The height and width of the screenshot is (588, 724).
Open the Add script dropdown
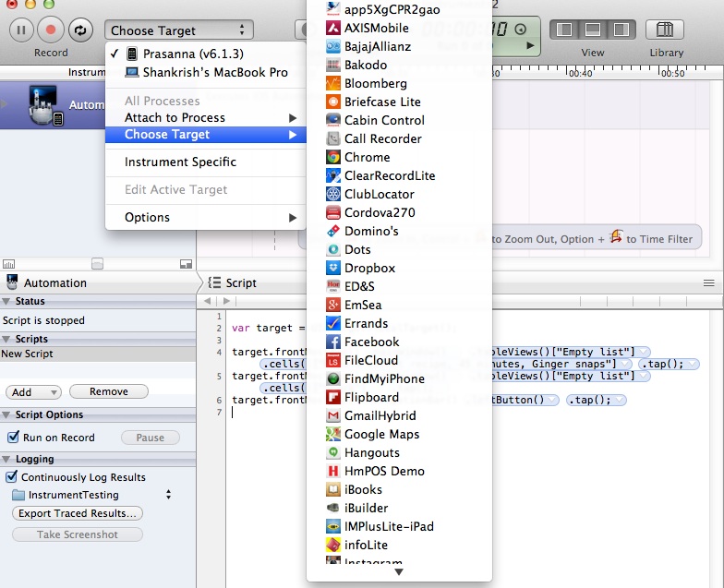pyautogui.click(x=33, y=392)
